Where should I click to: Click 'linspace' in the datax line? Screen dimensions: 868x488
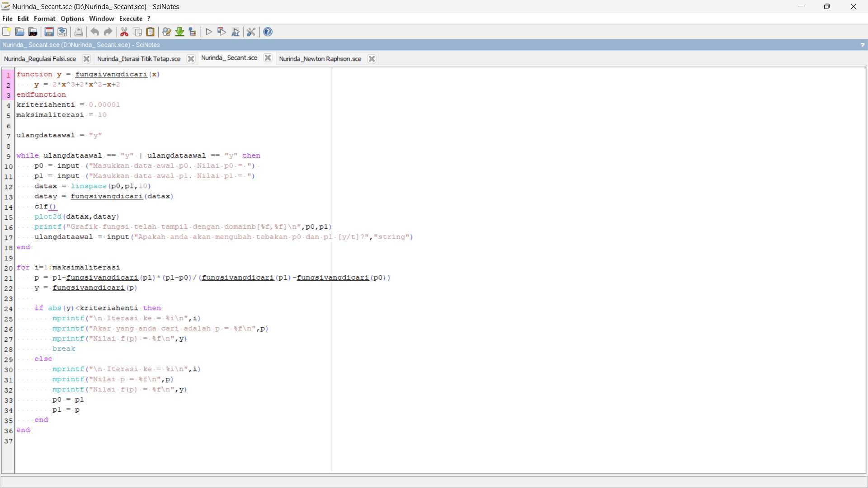pos(89,186)
